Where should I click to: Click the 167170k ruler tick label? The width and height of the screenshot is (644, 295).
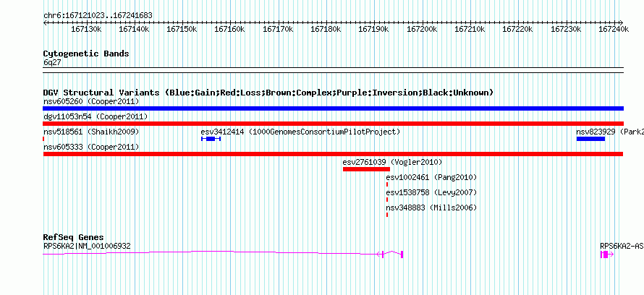coord(278,29)
